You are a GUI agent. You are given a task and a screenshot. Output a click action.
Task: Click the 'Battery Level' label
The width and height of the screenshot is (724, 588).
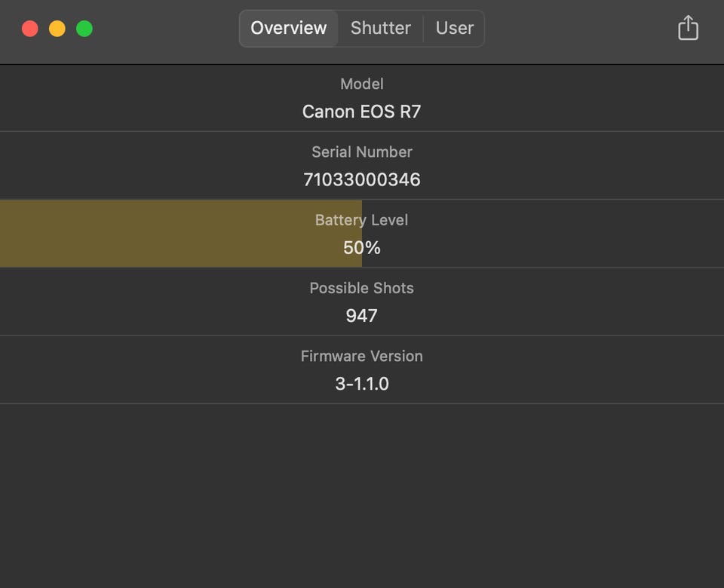361,220
